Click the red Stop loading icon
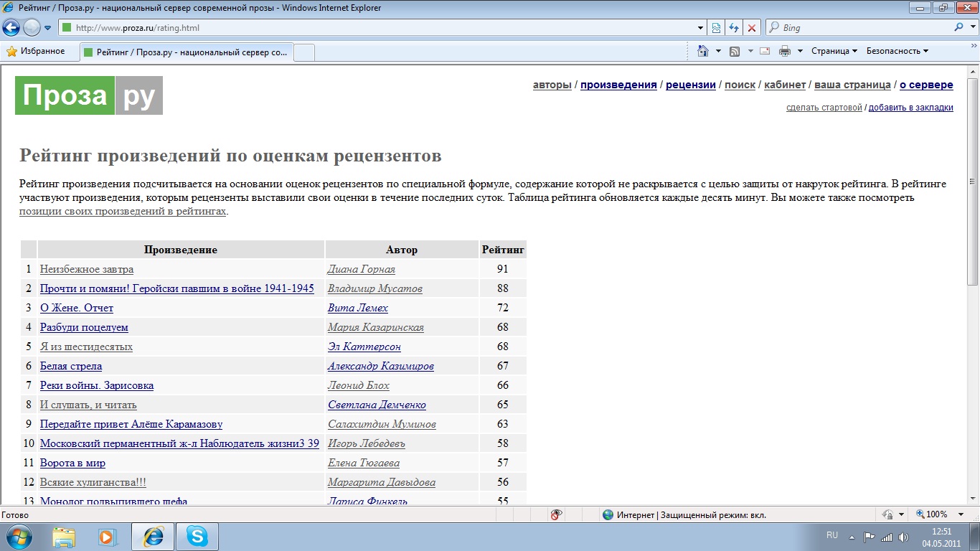Image resolution: width=980 pixels, height=551 pixels. coord(752,28)
